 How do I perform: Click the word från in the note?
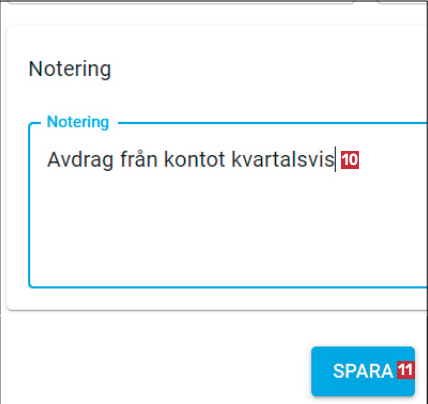coord(139,159)
